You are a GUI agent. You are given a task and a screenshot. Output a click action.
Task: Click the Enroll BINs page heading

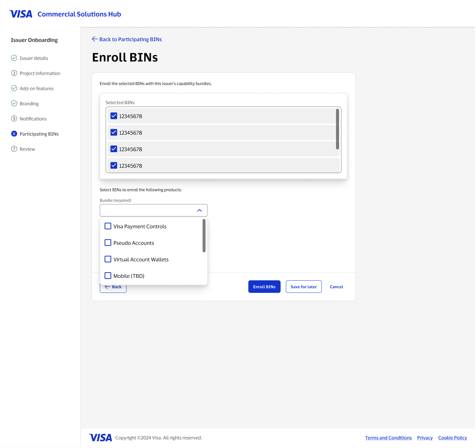coord(125,57)
